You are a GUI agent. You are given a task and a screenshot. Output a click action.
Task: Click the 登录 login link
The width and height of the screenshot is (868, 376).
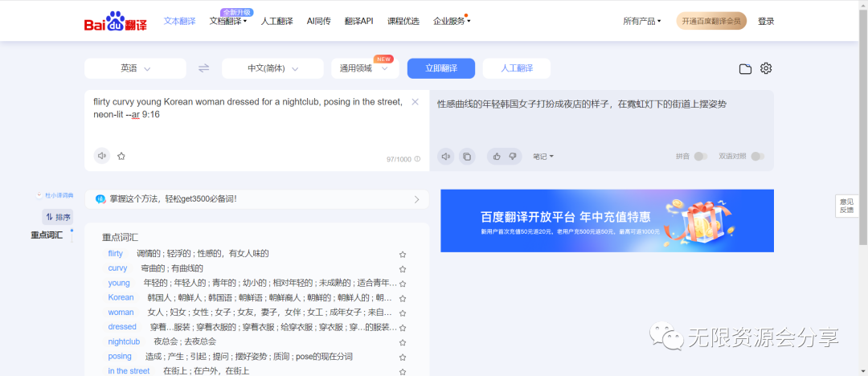pos(766,21)
